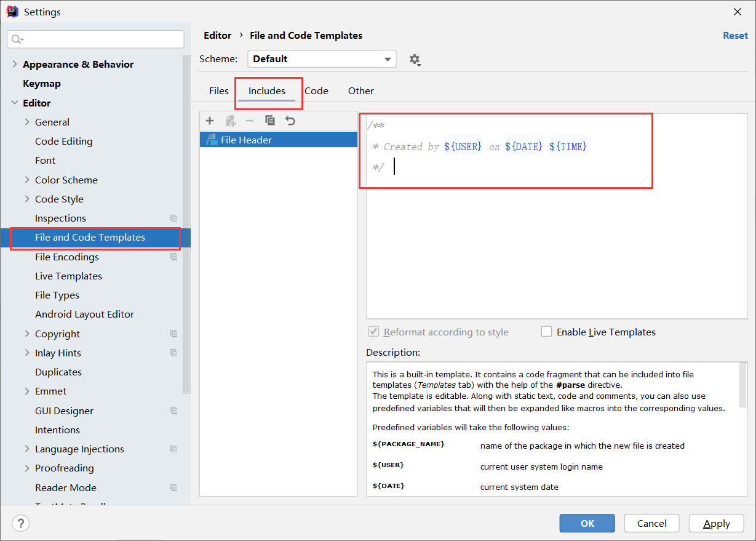Revert template to original with undo icon

coord(290,121)
